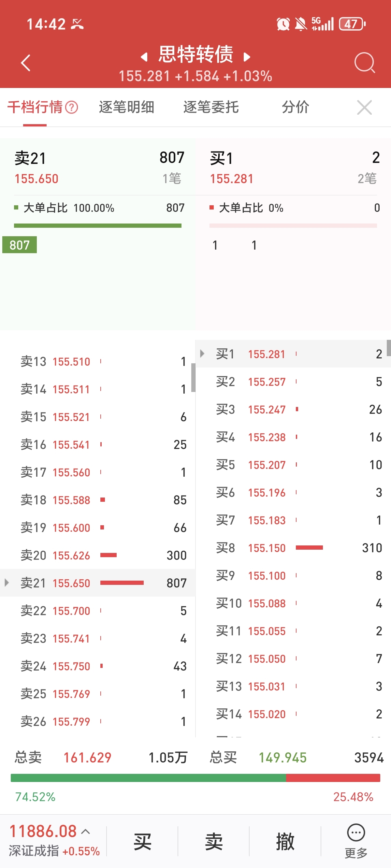Switch to 逐笔明细 tab
The width and height of the screenshot is (391, 868).
(126, 108)
